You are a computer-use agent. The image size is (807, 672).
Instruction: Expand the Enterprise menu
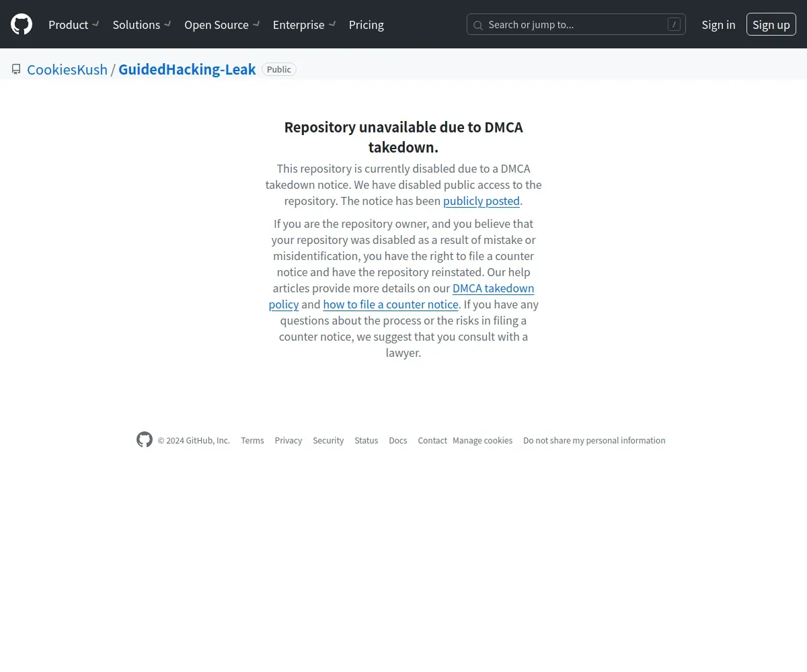click(x=305, y=25)
